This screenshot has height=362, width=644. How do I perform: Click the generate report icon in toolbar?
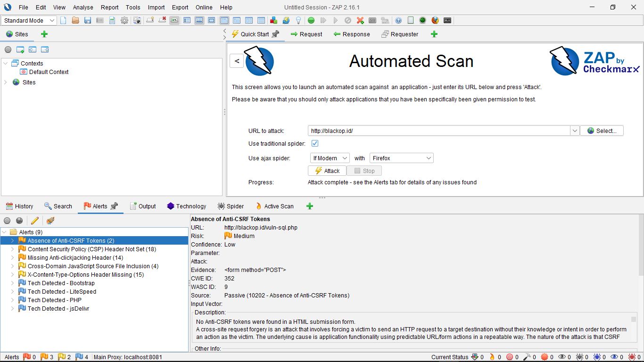click(112, 20)
